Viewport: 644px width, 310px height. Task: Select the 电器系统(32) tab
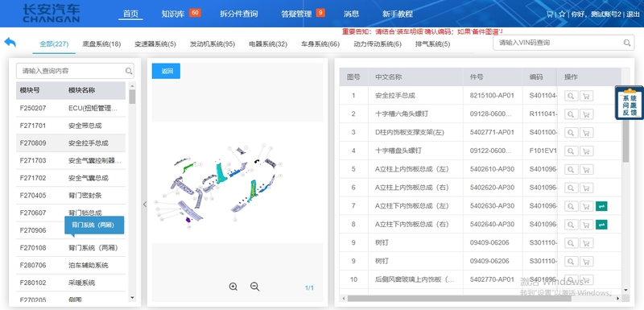pyautogui.click(x=268, y=44)
